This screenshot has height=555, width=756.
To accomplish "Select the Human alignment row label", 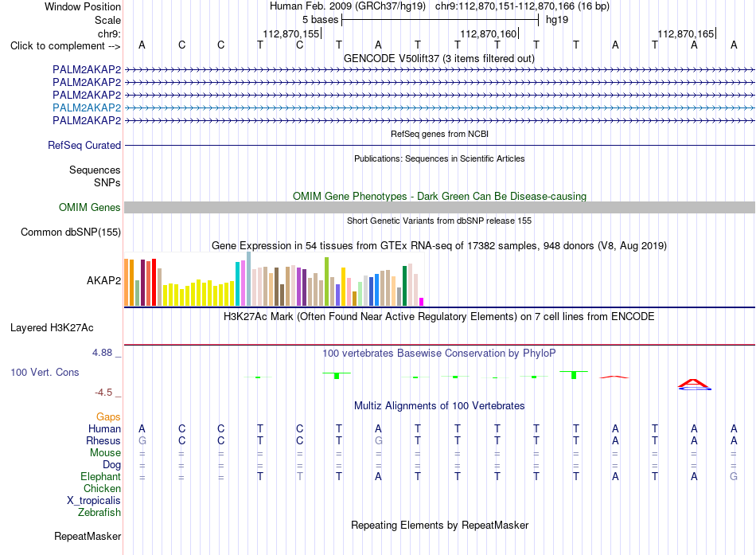I will [104, 428].
